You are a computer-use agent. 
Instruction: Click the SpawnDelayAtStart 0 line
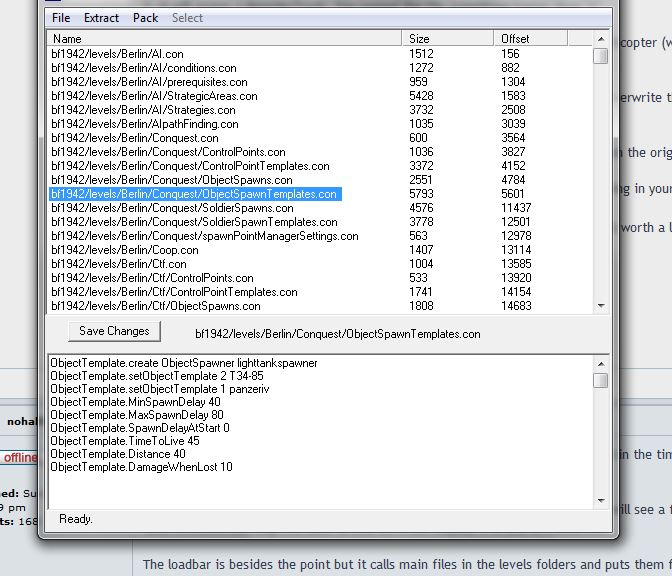pyautogui.click(x=140, y=428)
